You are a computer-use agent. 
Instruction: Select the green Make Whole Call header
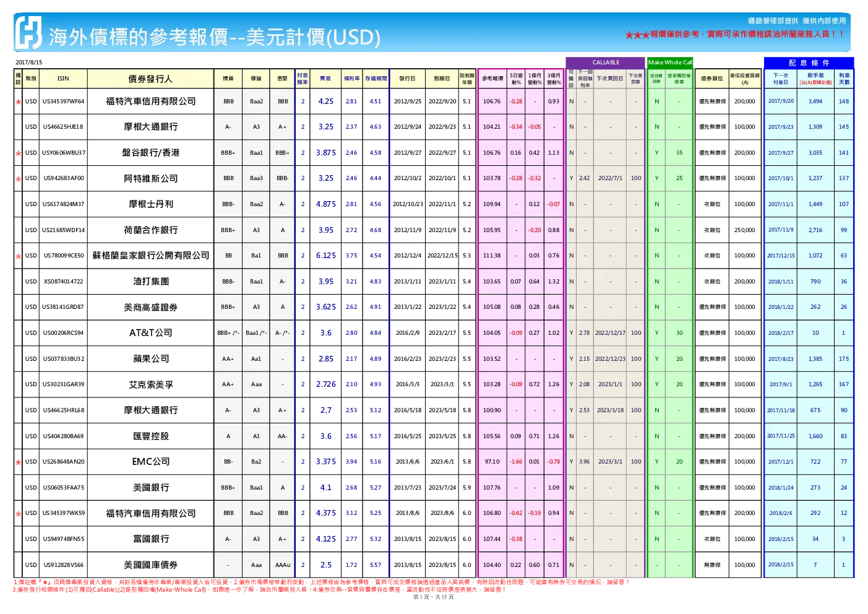670,63
